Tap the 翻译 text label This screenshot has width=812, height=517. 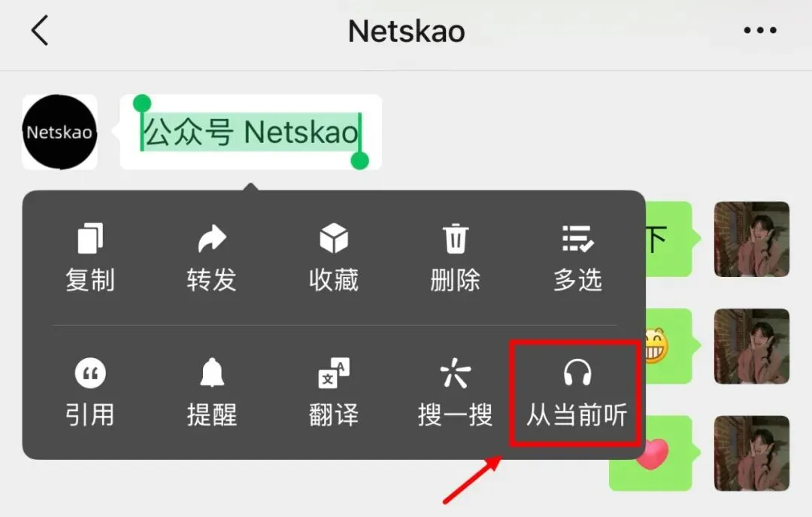click(334, 415)
